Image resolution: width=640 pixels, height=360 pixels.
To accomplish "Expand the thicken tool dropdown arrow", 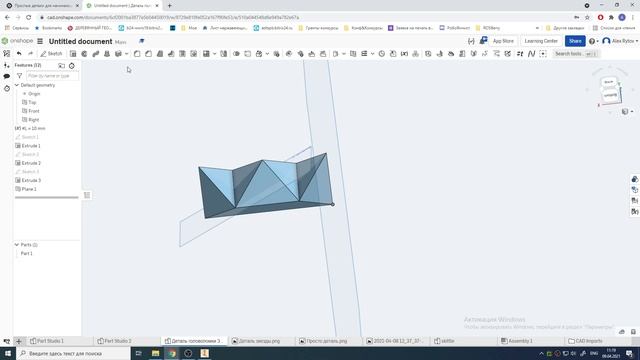I will [127, 54].
